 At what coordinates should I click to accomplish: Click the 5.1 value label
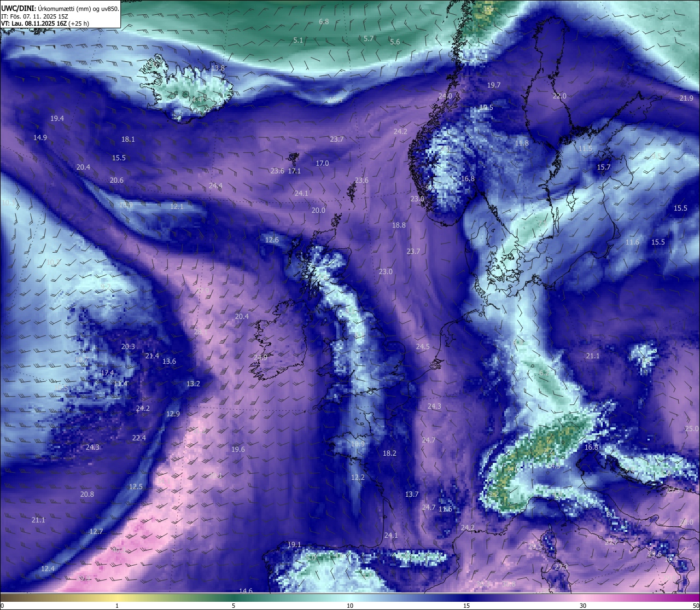[298, 40]
